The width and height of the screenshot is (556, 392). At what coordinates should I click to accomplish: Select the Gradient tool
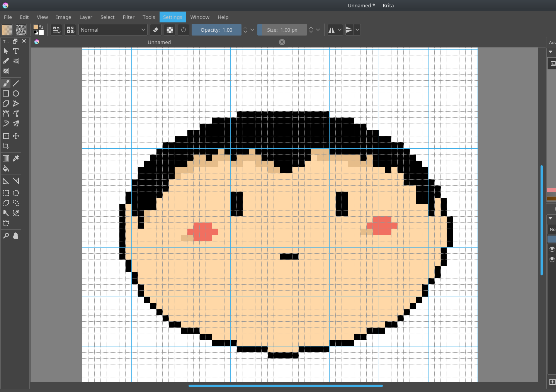point(6,158)
